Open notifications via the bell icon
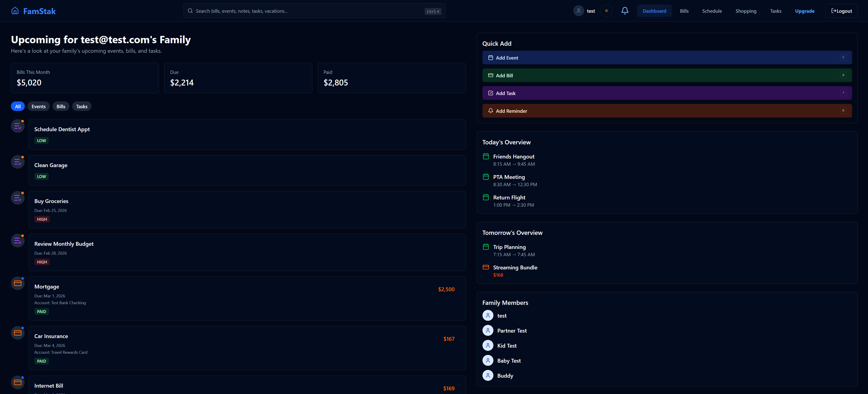This screenshot has height=394, width=868. pyautogui.click(x=625, y=10)
